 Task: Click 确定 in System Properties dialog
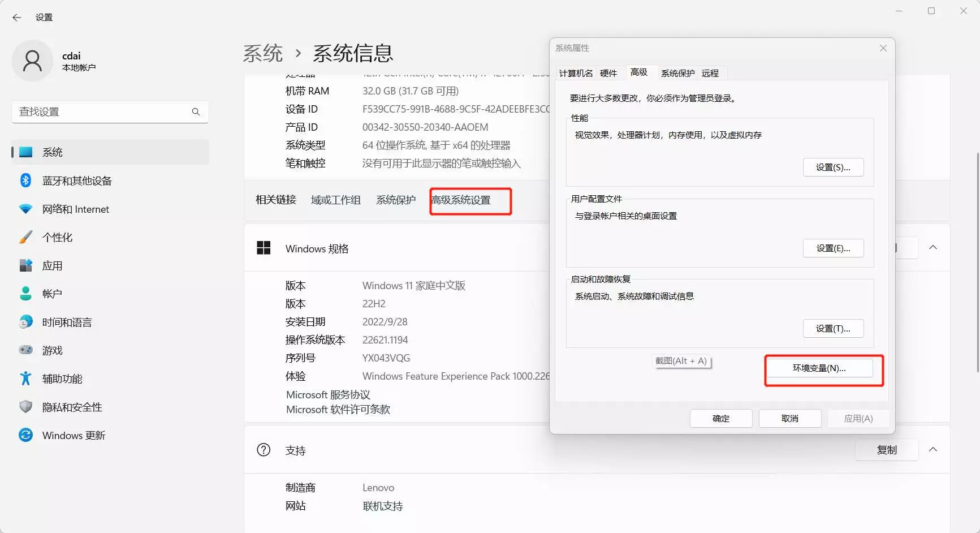coord(721,418)
